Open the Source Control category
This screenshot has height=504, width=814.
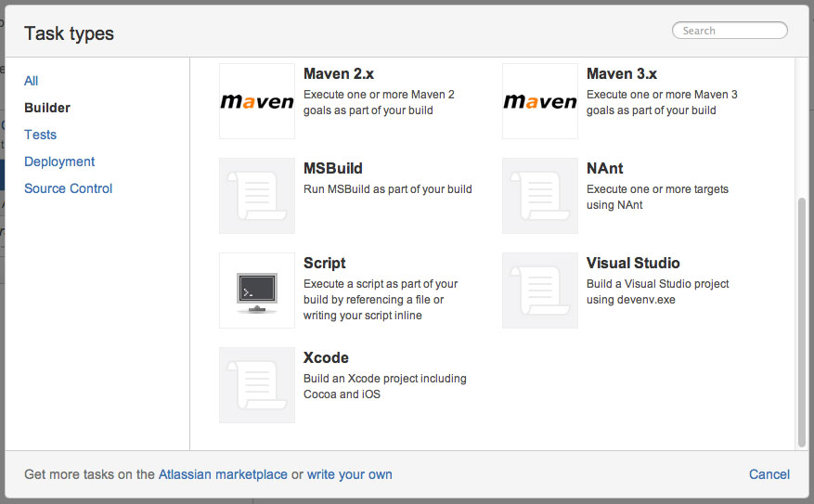(x=69, y=188)
